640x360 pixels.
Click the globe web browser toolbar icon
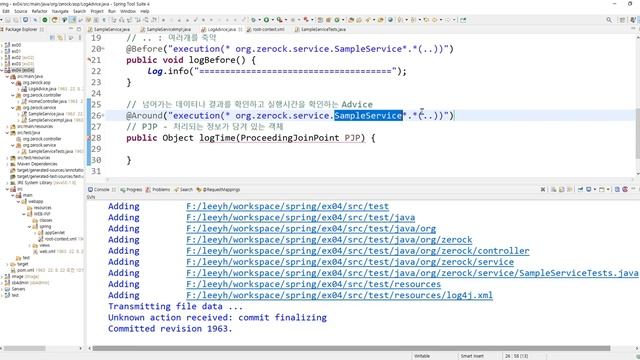390,20
